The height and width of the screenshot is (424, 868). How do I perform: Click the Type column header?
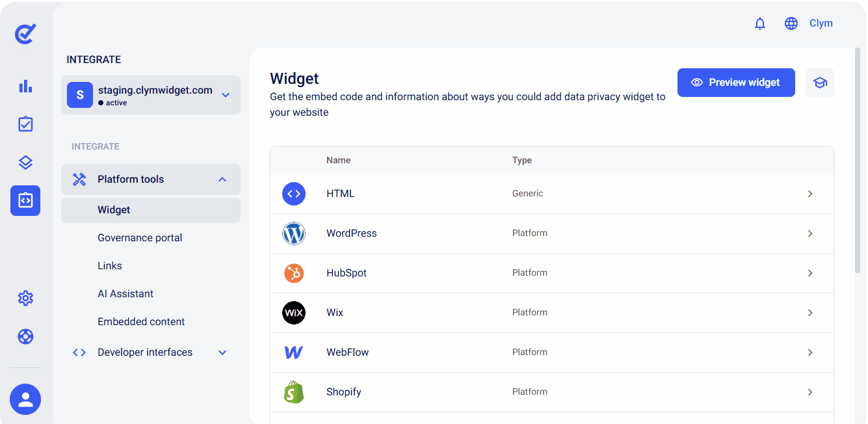pos(522,160)
